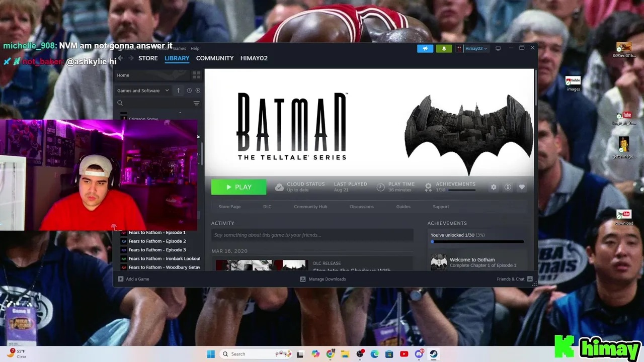This screenshot has width=644, height=362.
Task: Select the LIBRARY tab
Action: (x=177, y=58)
